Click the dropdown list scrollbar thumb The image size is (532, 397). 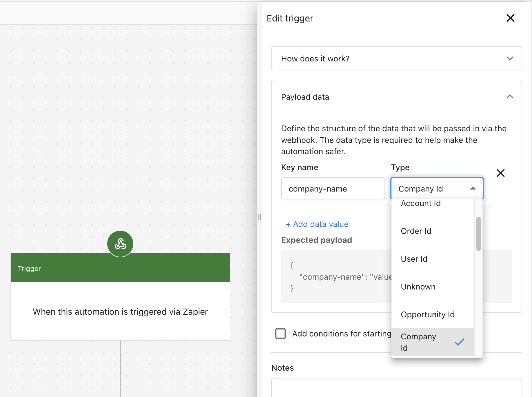click(478, 234)
